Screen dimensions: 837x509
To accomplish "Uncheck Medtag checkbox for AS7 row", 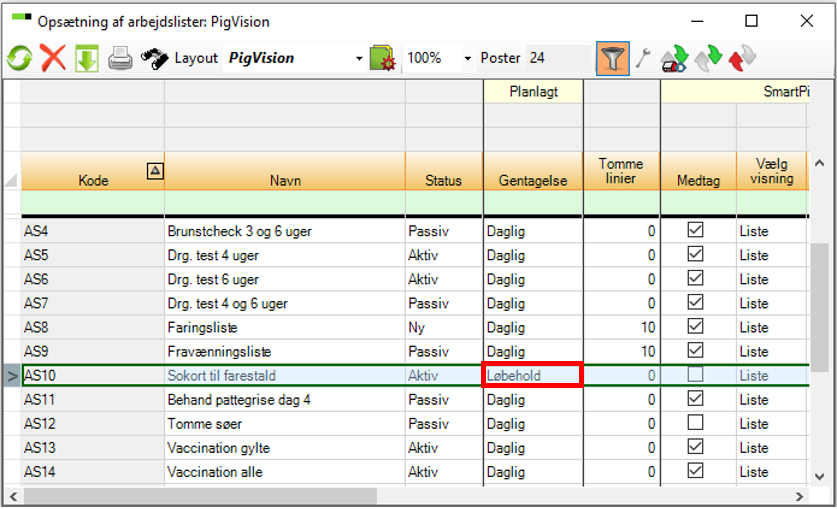I will tap(695, 302).
